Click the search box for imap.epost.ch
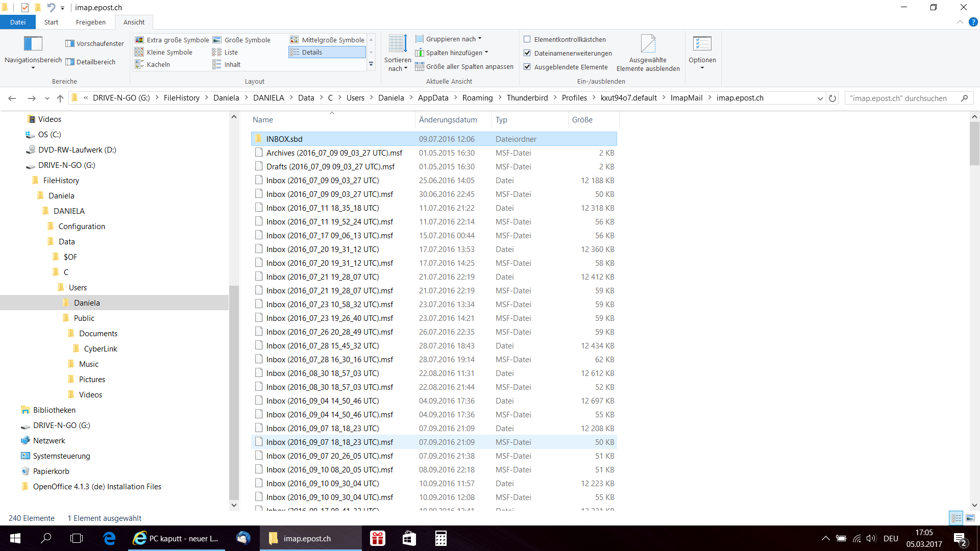The image size is (980, 551). point(904,98)
